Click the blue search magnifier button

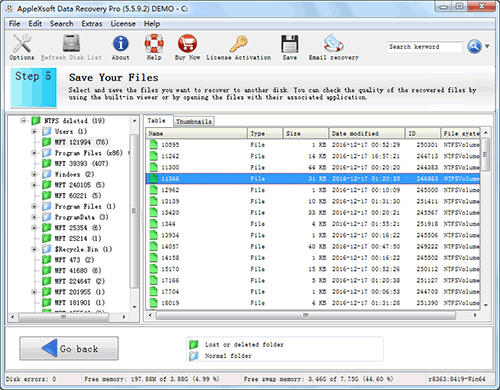coord(474,46)
